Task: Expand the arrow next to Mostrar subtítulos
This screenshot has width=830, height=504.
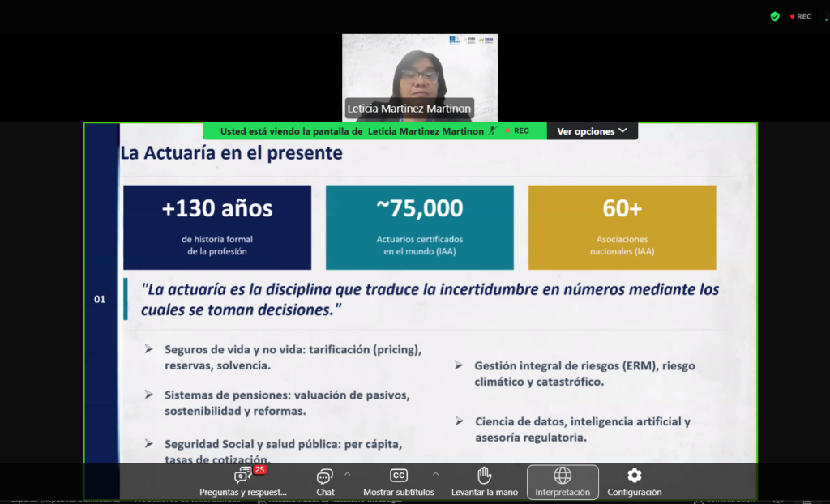Action: (x=435, y=473)
